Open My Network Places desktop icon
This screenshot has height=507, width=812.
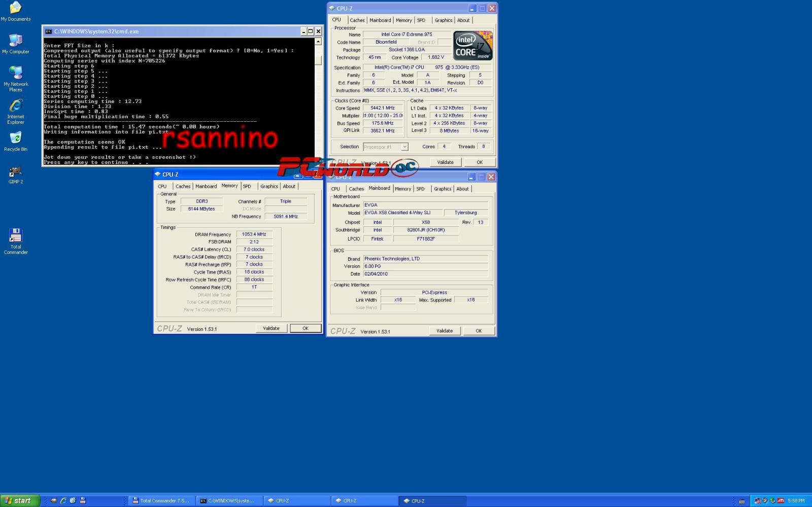click(16, 79)
